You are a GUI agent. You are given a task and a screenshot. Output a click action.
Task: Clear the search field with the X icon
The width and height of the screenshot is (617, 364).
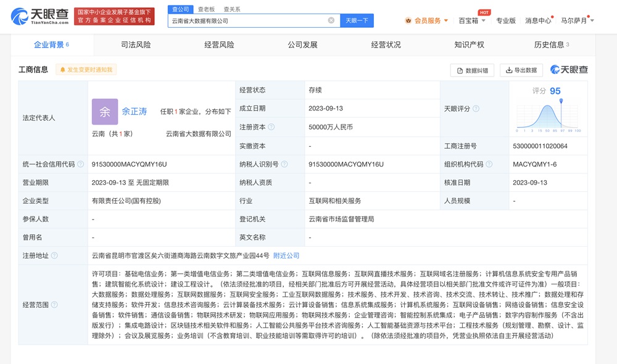[331, 20]
